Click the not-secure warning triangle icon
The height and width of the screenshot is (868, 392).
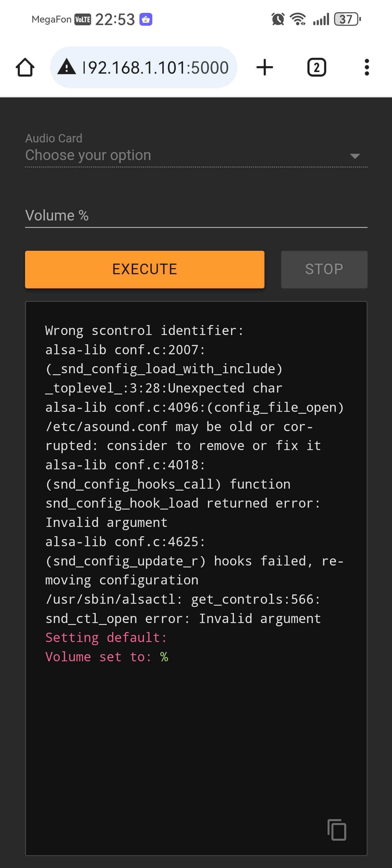click(x=67, y=67)
